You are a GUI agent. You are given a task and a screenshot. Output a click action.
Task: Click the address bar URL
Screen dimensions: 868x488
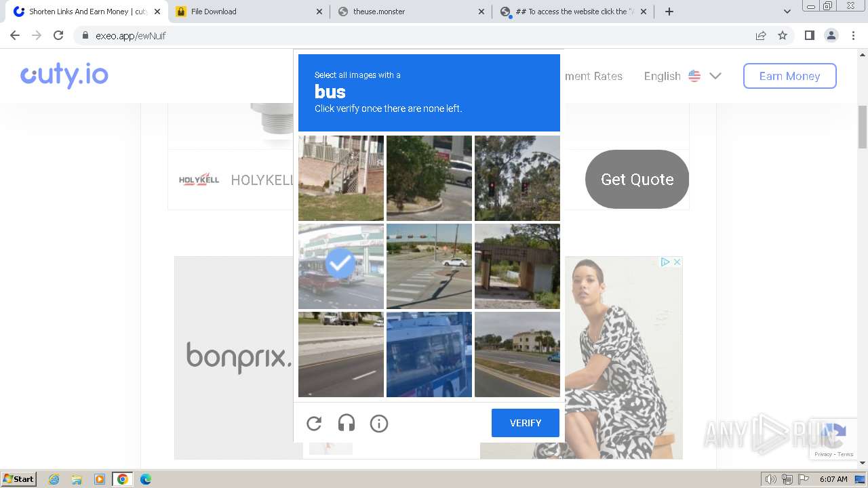point(130,36)
